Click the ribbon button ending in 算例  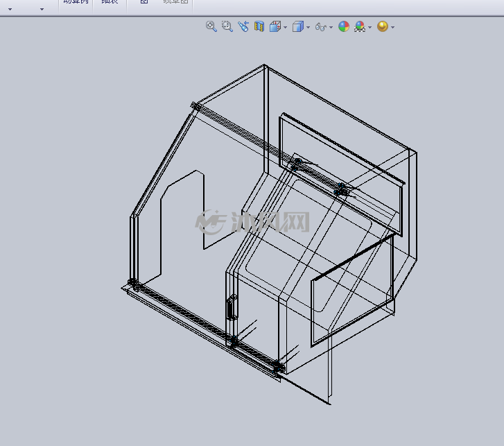pos(76,1)
